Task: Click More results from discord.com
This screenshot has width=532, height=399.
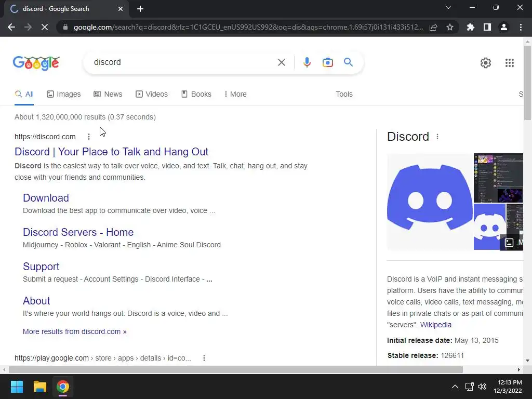Action: pos(75,331)
